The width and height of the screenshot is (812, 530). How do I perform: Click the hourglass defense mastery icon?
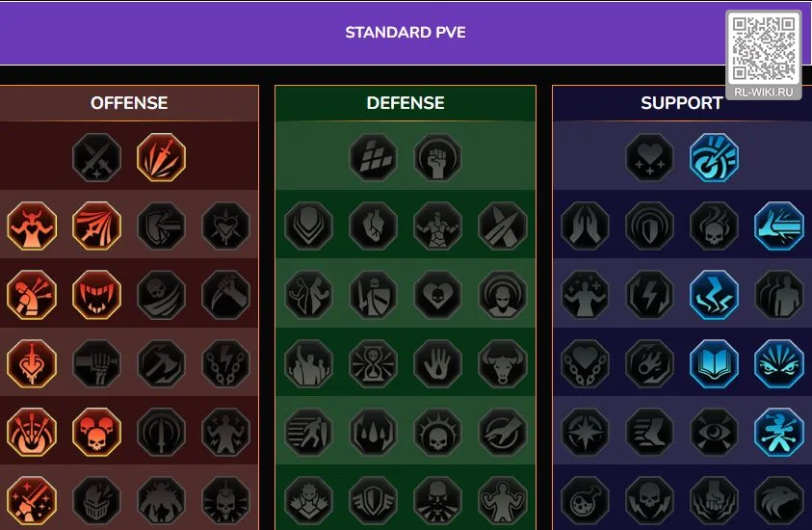click(x=373, y=363)
